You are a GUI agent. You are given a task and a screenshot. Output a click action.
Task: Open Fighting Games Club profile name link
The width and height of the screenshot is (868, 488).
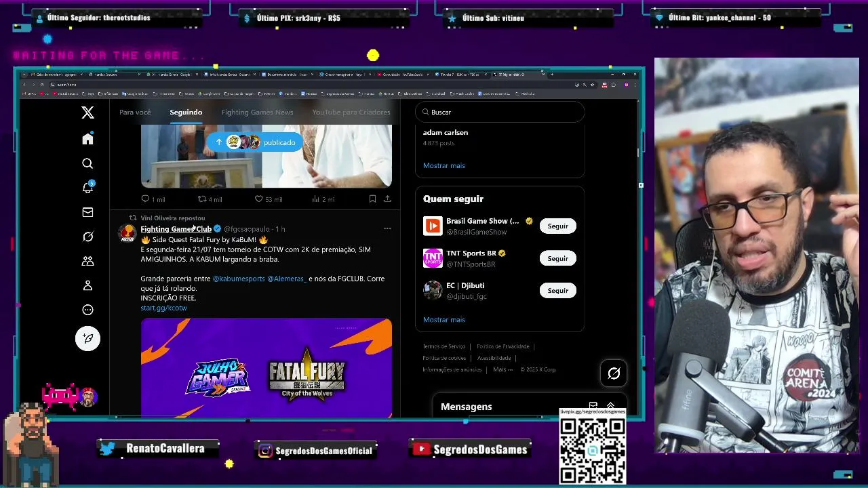(x=176, y=229)
